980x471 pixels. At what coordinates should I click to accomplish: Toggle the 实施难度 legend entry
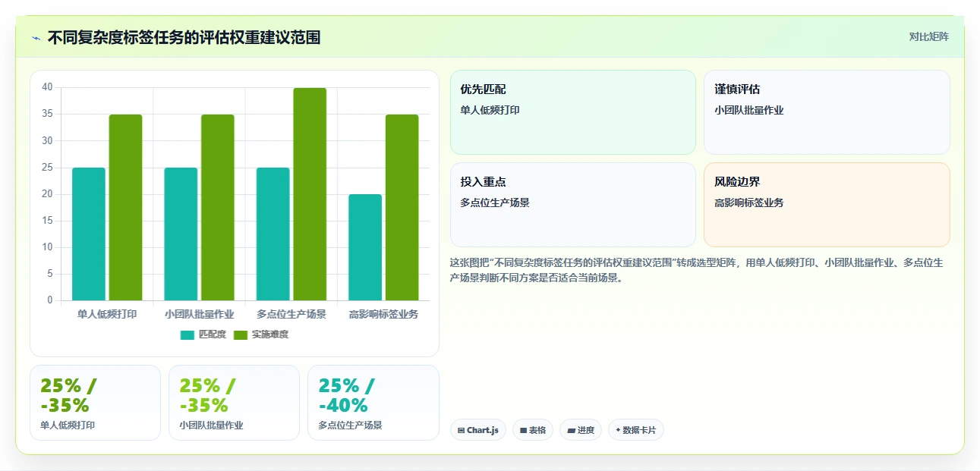click(261, 334)
